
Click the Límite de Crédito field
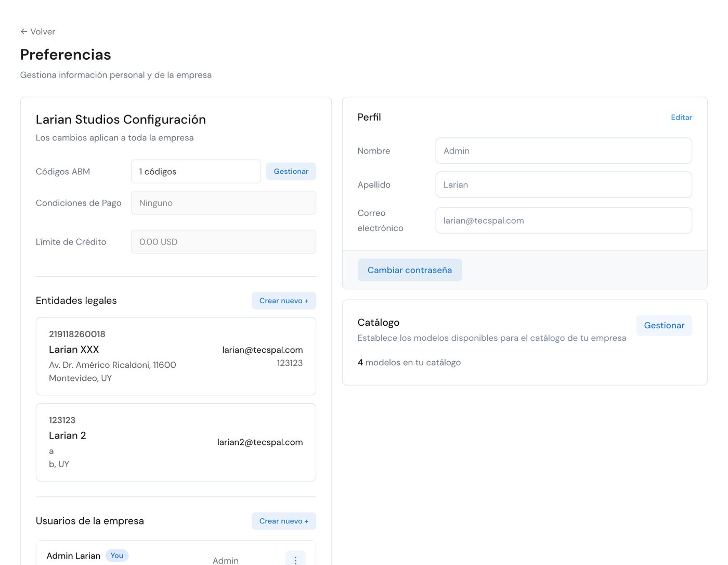[x=224, y=242]
